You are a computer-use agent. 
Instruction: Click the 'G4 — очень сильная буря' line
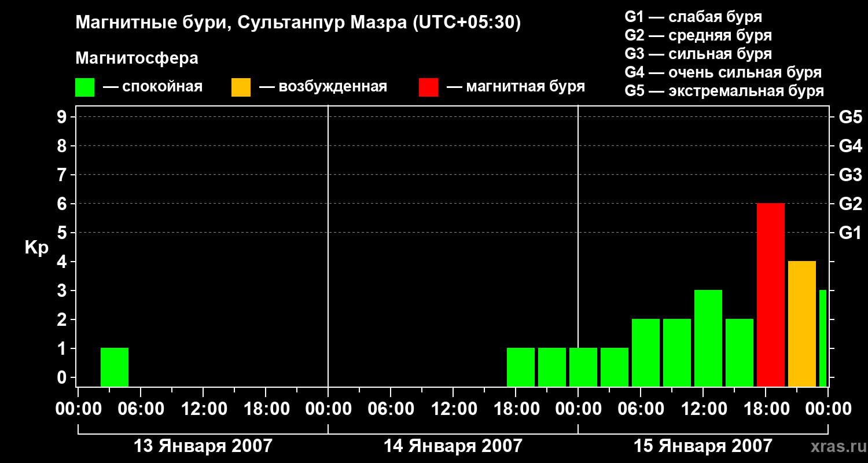tap(723, 72)
